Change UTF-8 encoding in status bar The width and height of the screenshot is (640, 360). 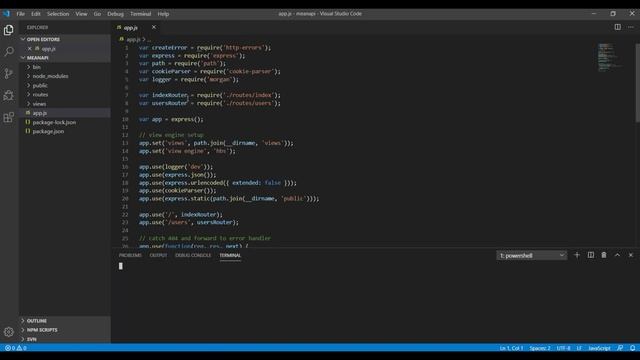[x=564, y=348]
